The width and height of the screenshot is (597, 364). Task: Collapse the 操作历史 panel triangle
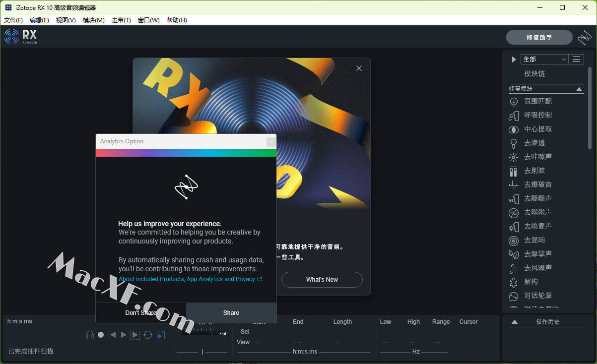click(x=515, y=322)
